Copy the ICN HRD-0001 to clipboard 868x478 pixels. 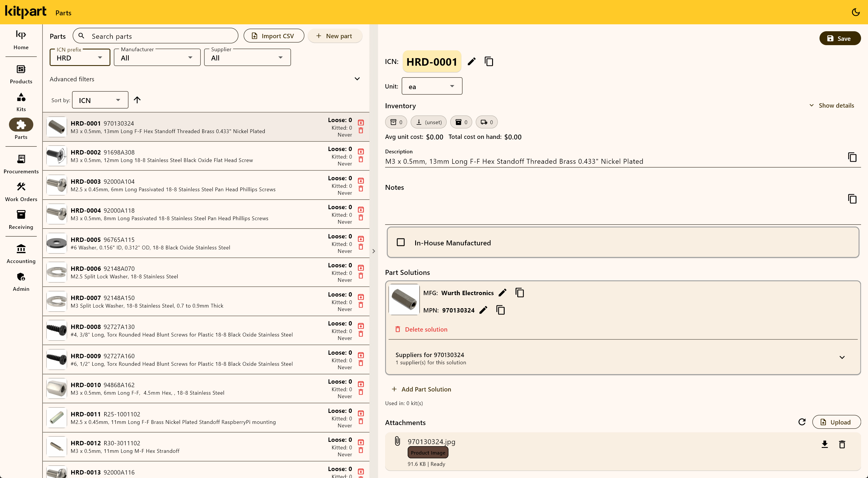click(489, 62)
